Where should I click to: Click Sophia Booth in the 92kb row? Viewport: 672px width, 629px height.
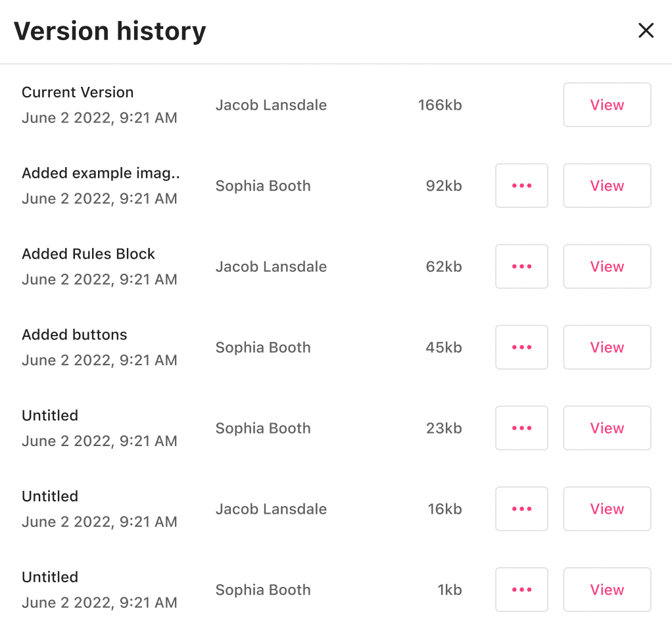[263, 186]
